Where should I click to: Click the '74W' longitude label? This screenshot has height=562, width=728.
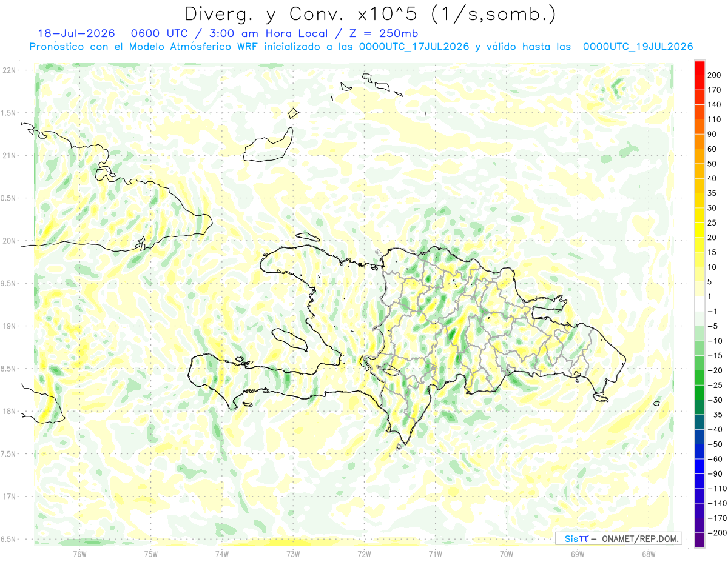222,554
